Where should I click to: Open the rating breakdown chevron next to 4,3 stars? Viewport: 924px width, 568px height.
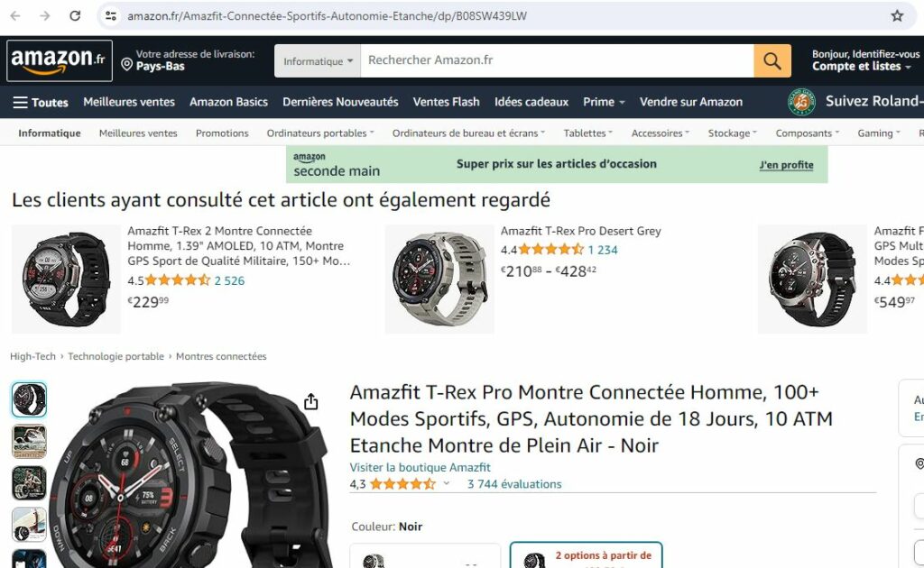click(x=446, y=483)
